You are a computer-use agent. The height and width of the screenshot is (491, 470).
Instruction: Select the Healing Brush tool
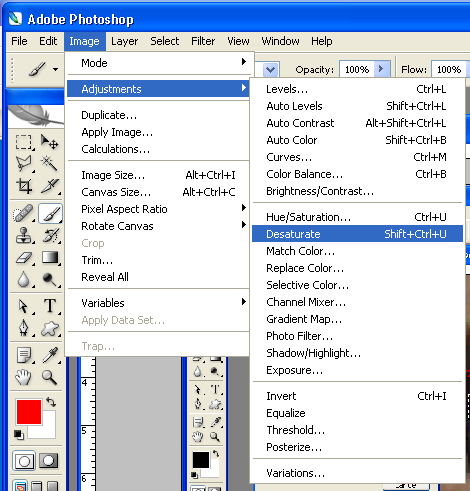(x=24, y=213)
